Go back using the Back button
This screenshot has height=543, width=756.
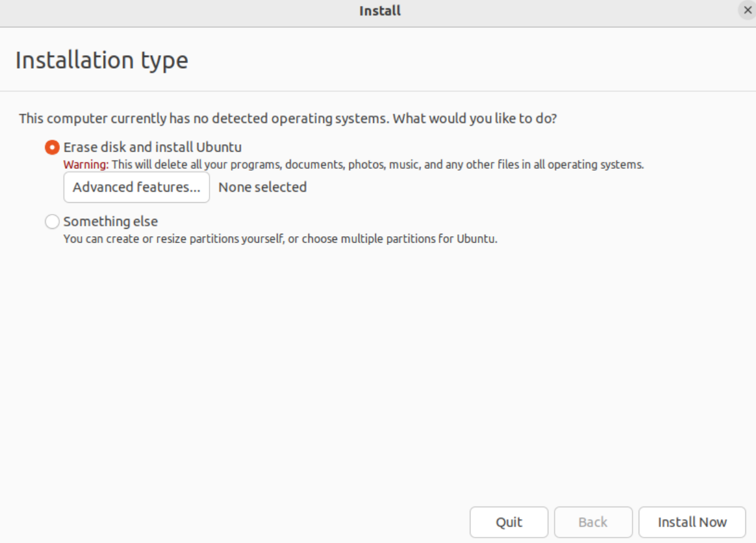(593, 522)
